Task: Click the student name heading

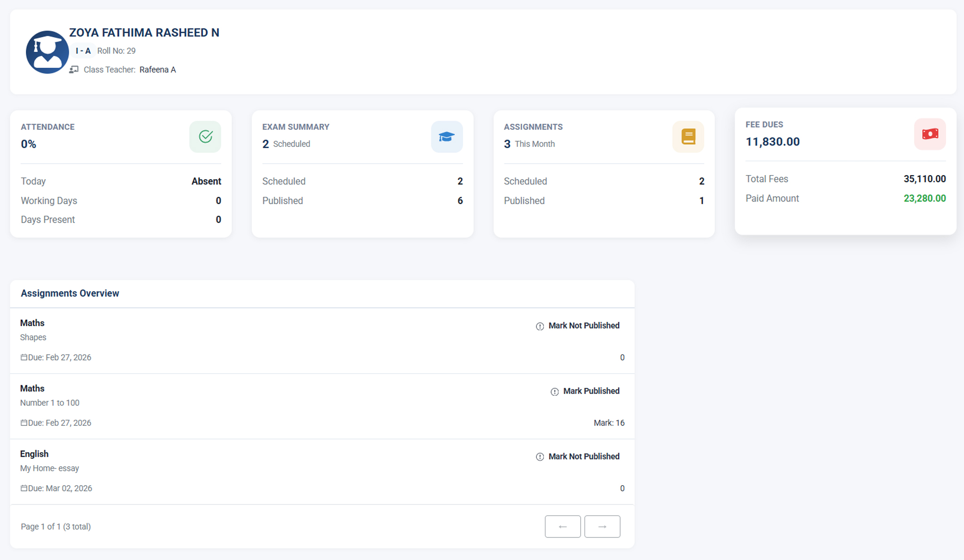Action: [144, 32]
